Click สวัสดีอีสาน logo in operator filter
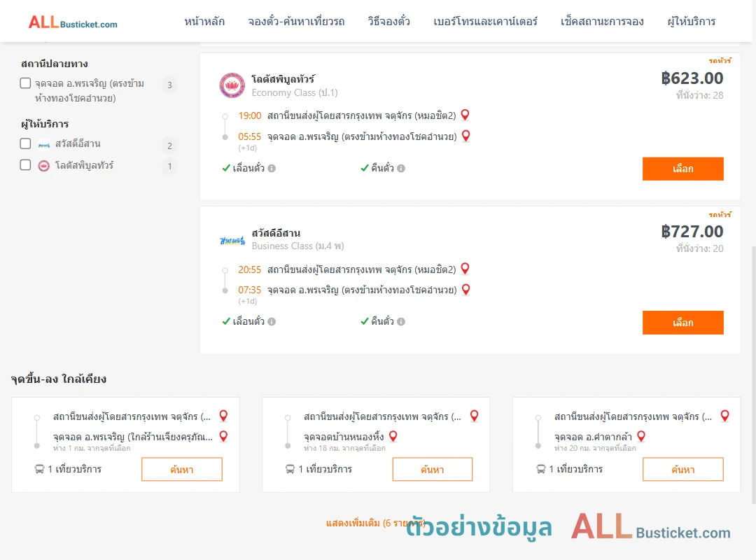 pyautogui.click(x=44, y=145)
